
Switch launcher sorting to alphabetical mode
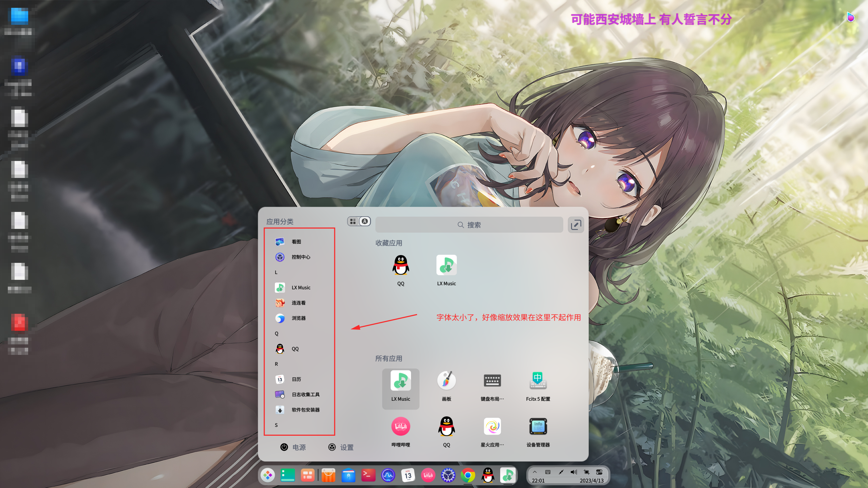(365, 221)
